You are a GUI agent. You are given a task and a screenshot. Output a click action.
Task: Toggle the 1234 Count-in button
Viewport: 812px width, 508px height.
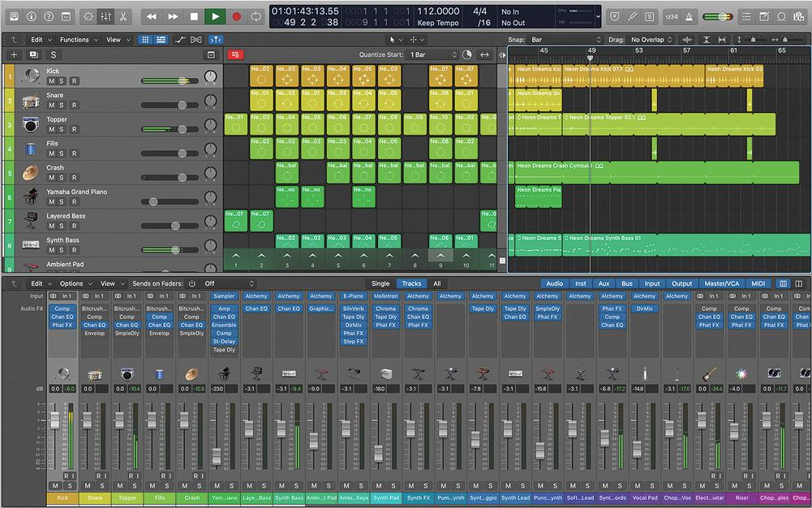point(672,16)
